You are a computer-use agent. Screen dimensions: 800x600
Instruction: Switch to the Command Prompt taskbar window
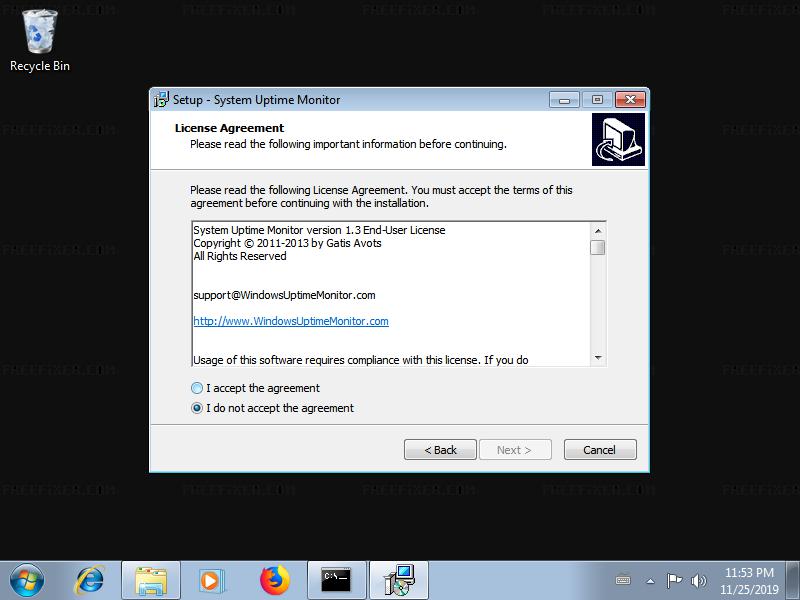pyautogui.click(x=337, y=581)
